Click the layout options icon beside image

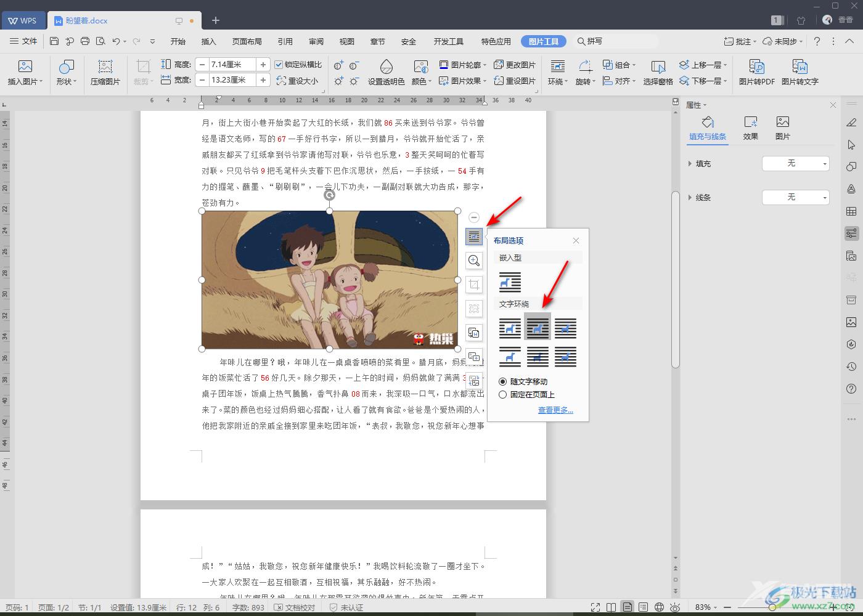click(474, 237)
